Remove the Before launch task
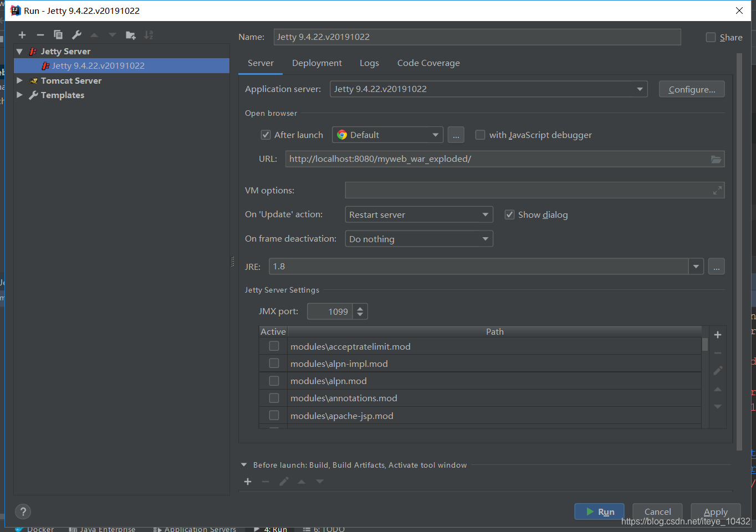The image size is (756, 532). point(265,482)
